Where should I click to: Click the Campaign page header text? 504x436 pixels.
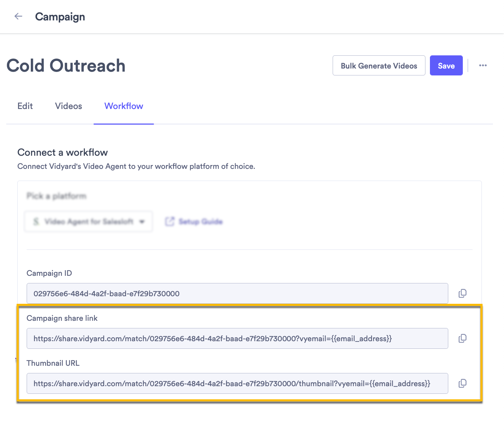point(60,17)
